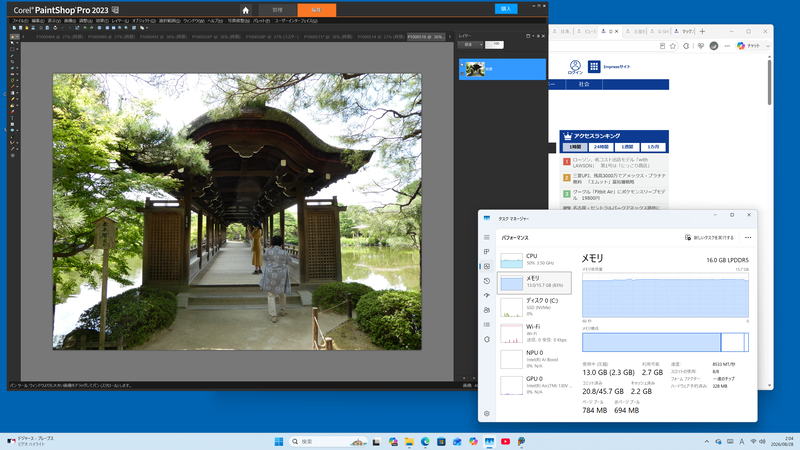Open Users icon in Task Manager sidebar
800x450 pixels.
click(487, 310)
